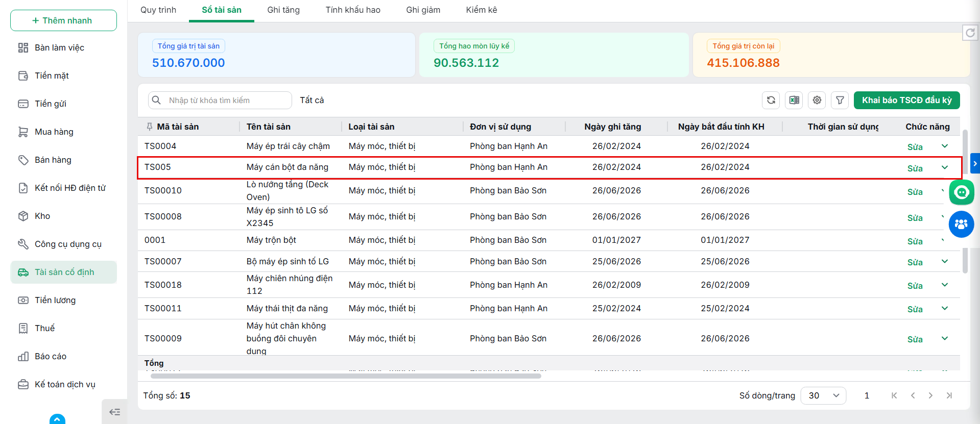Open the Ghi tăng tab
The height and width of the screenshot is (424, 980).
[x=283, y=10]
